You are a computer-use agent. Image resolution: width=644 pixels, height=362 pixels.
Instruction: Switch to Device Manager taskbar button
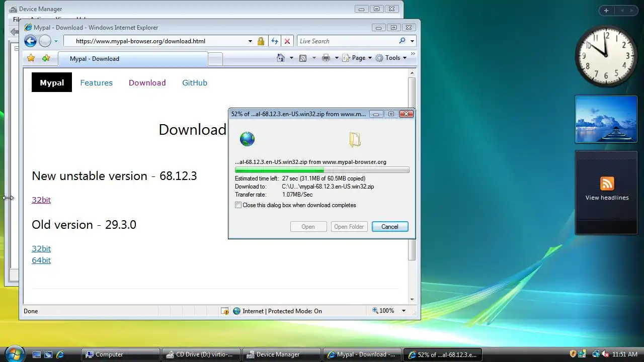point(282,354)
